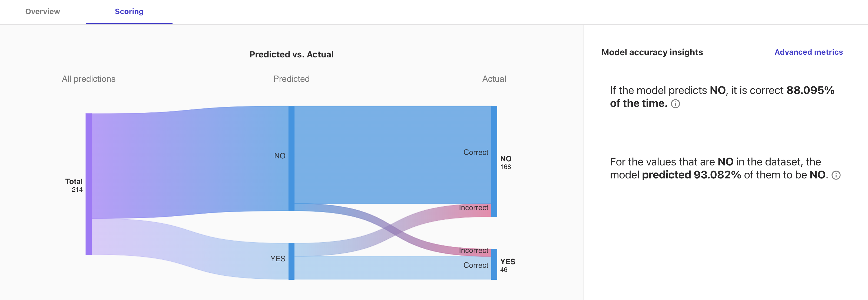Screen dimensions: 868x300
Task: Select the Correct NO flow band
Action: click(x=391, y=155)
